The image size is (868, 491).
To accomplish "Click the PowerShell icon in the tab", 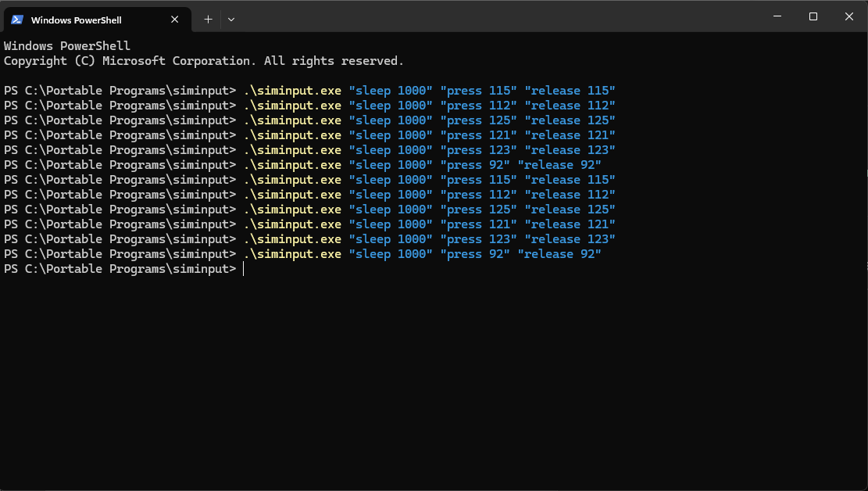I will pos(17,20).
